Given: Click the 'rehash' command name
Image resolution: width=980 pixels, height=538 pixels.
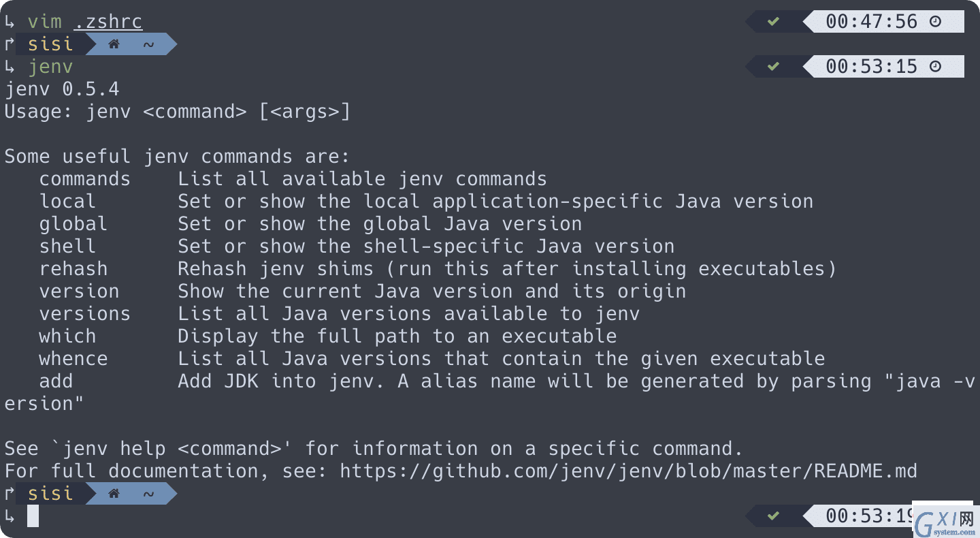Looking at the screenshot, I should [73, 268].
